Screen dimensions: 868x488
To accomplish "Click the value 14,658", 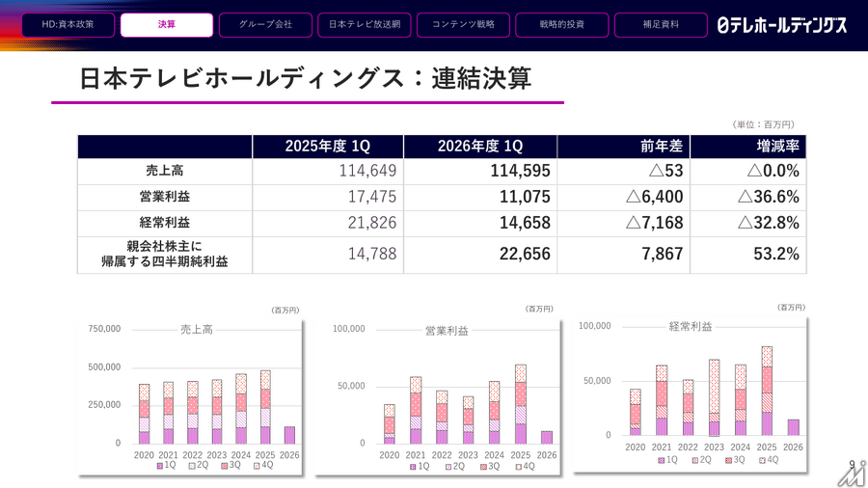I will [525, 223].
